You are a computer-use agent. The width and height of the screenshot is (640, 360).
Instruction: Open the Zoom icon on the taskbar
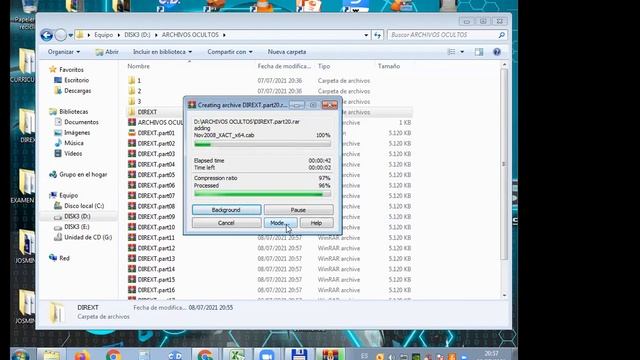[267, 355]
